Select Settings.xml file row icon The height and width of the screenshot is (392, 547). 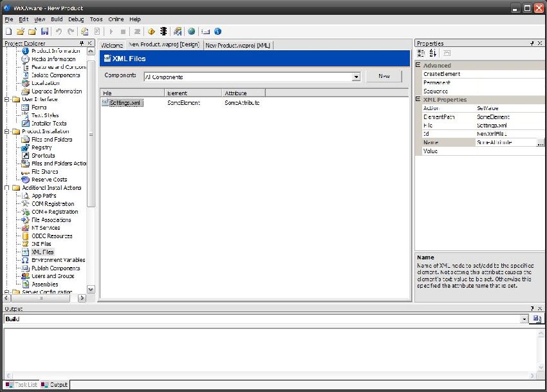click(105, 102)
